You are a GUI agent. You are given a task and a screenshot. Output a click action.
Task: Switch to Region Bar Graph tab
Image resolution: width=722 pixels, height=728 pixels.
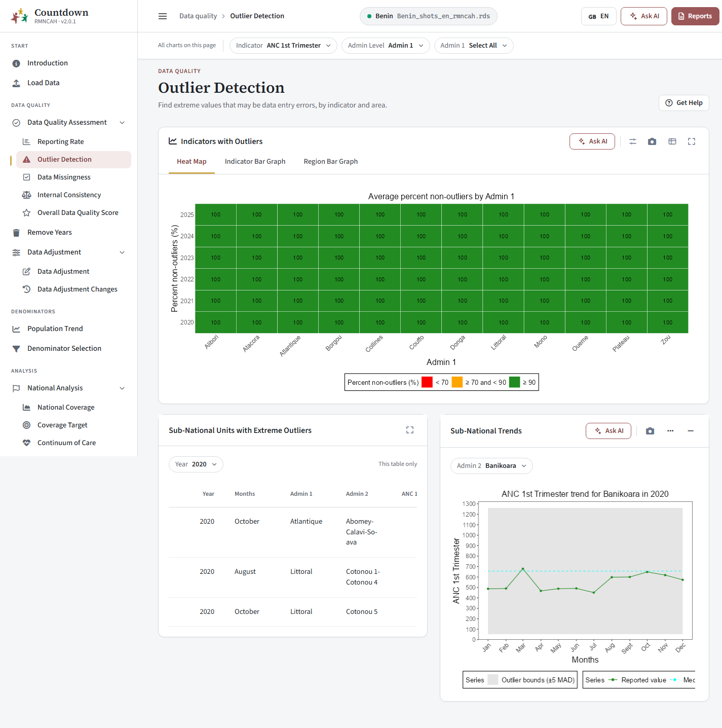pyautogui.click(x=331, y=162)
